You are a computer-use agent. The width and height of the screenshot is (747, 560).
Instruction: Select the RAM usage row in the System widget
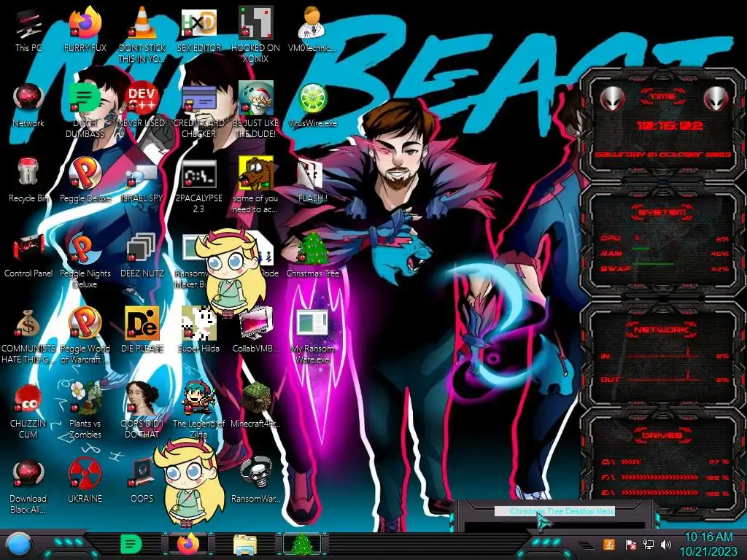tap(665, 253)
